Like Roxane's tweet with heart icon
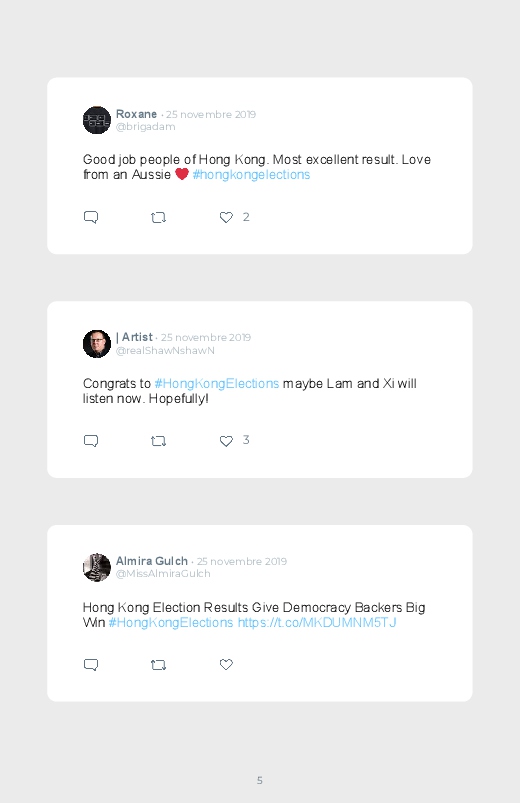 226,217
